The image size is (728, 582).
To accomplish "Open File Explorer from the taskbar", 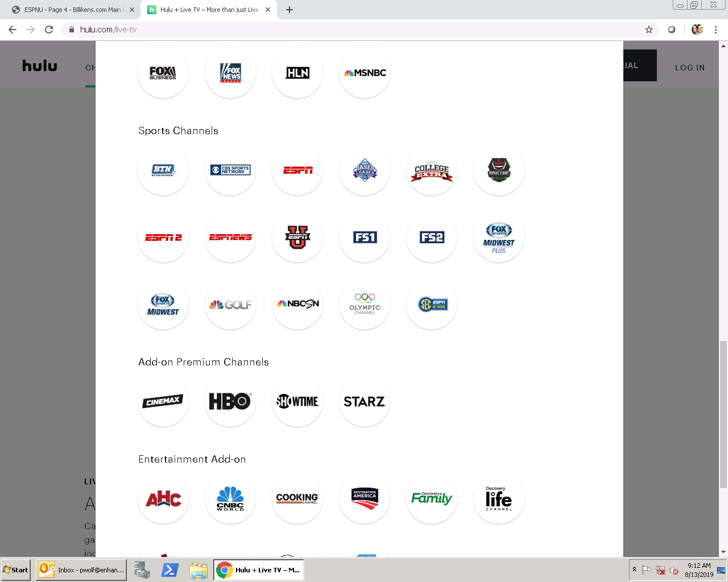I will click(x=198, y=570).
